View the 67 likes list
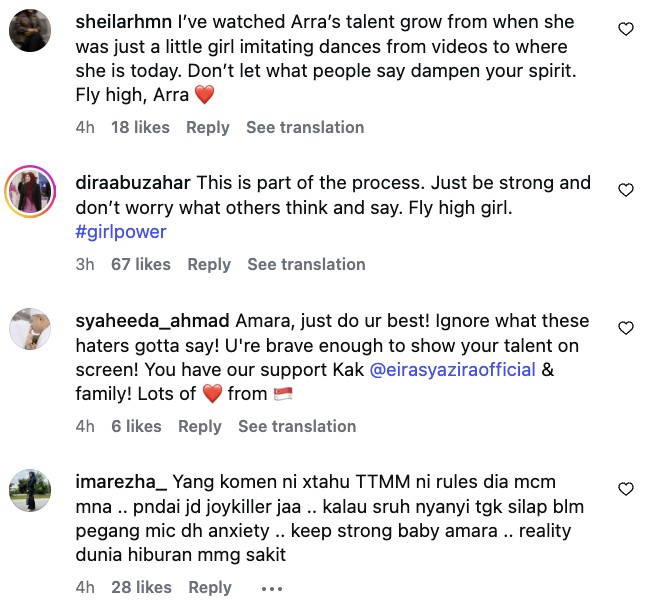Screen dimensions: 648x610 point(141,264)
